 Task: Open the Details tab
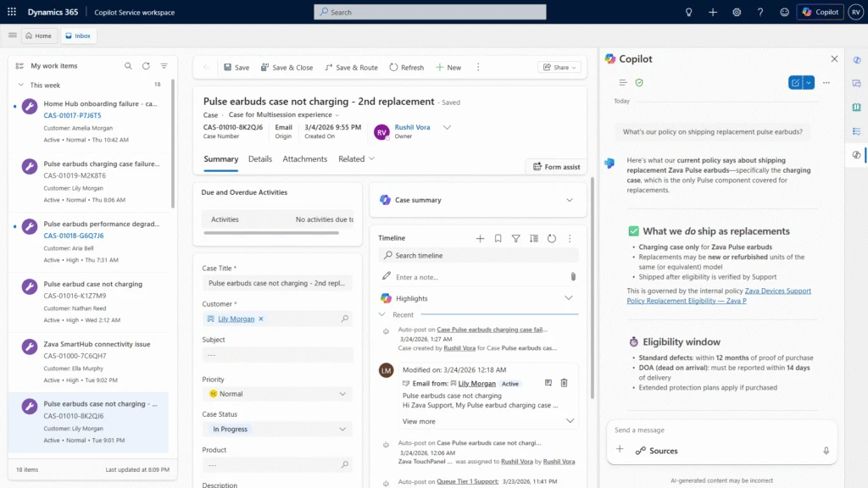pos(260,158)
